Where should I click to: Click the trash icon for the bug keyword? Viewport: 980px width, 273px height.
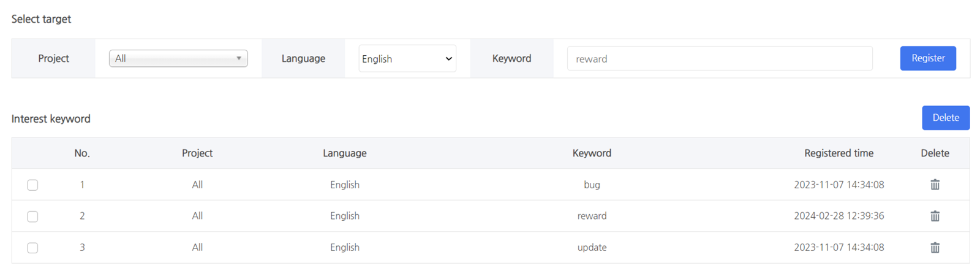pos(935,185)
